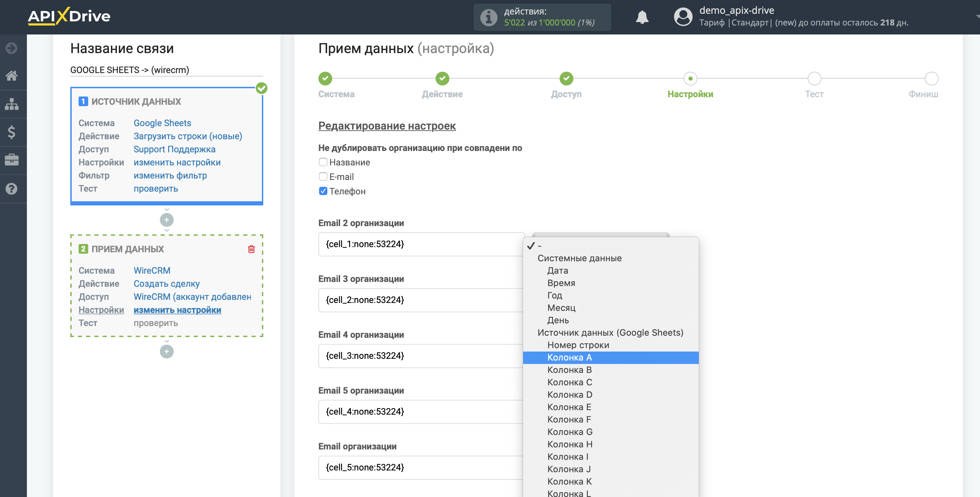
Task: Go to the Доступ step circle
Action: pyautogui.click(x=566, y=78)
